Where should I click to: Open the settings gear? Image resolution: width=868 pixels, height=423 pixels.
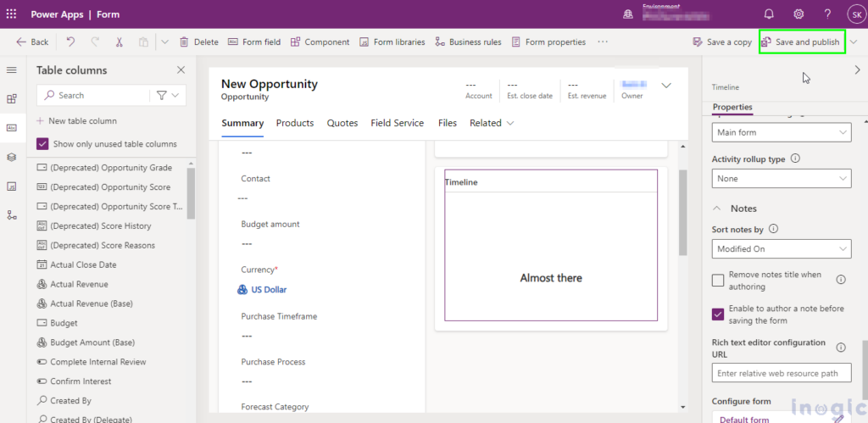798,14
